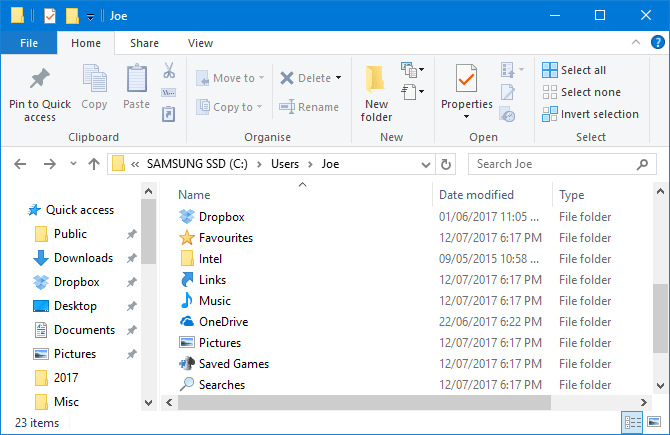The image size is (670, 435).
Task: Click New folder icon in title bar
Action: [72, 16]
